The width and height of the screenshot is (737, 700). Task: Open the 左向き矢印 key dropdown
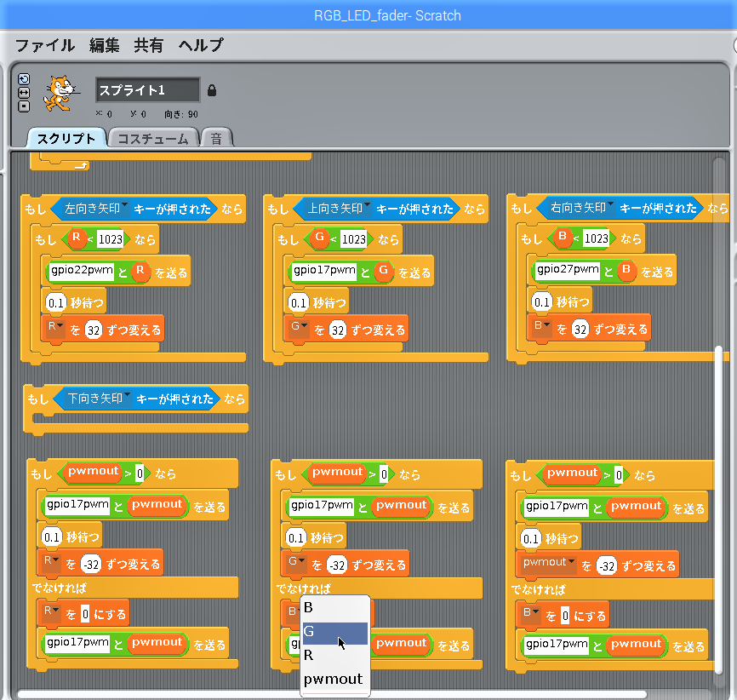(95, 209)
